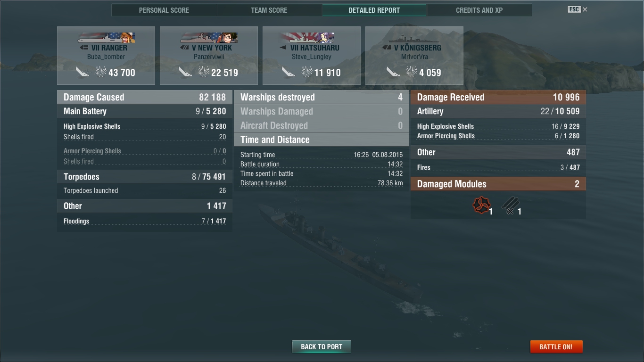Click the Damage Caused section header
Image resolution: width=644 pixels, height=362 pixels.
coord(145,97)
